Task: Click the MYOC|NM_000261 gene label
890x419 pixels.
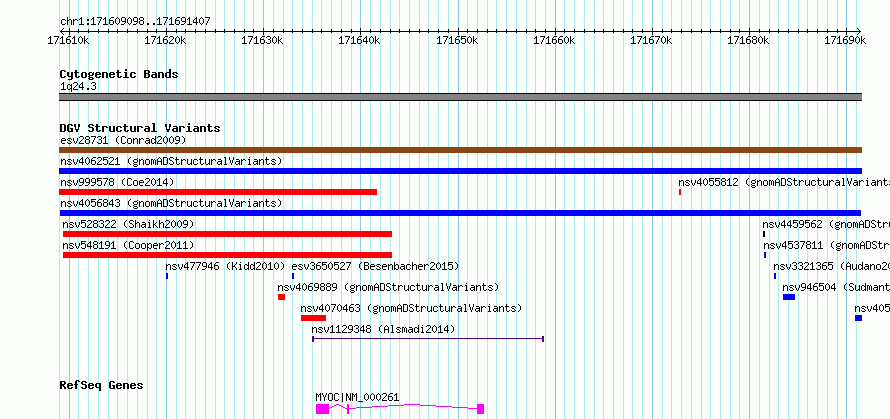Action: tap(357, 397)
